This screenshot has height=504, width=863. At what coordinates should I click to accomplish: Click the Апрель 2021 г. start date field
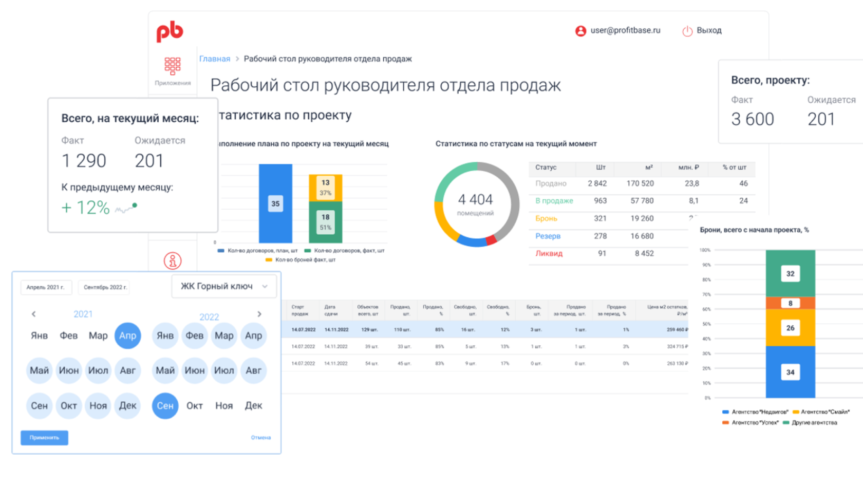point(46,287)
